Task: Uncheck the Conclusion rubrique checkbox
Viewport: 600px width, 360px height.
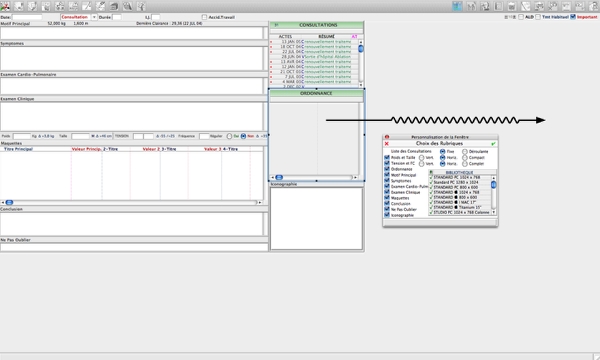Action: coord(387,203)
